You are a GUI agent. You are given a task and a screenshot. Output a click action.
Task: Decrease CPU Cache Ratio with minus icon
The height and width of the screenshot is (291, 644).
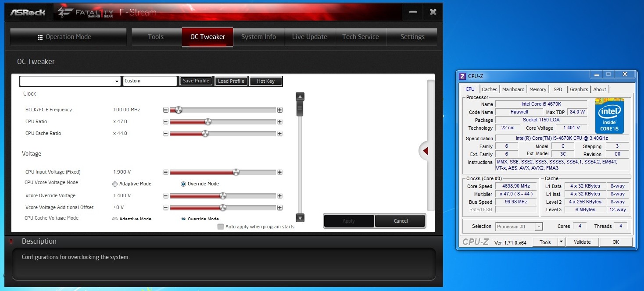tap(166, 134)
